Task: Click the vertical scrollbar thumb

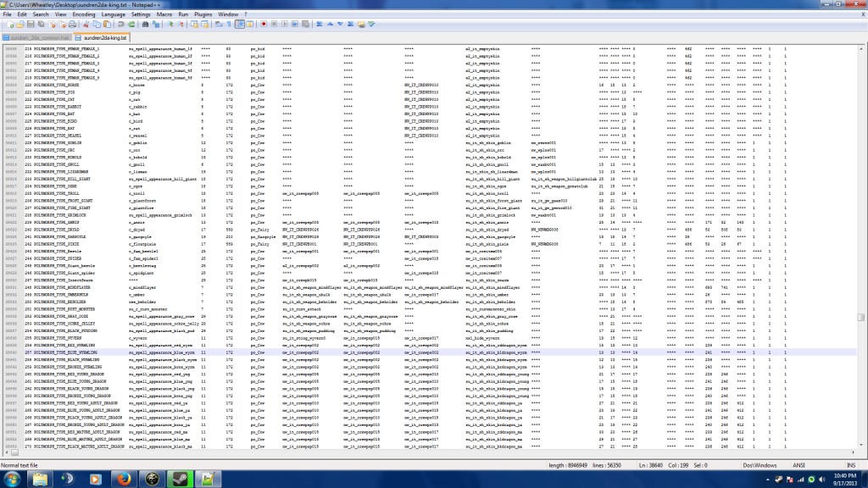Action: point(862,318)
